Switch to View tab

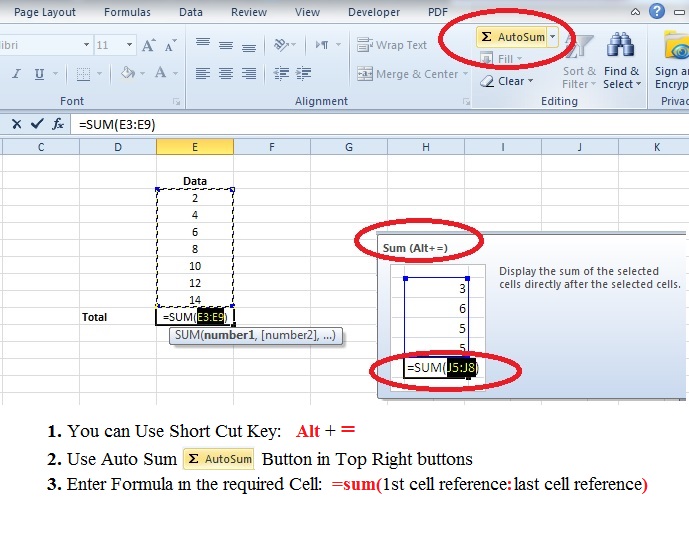click(x=307, y=12)
